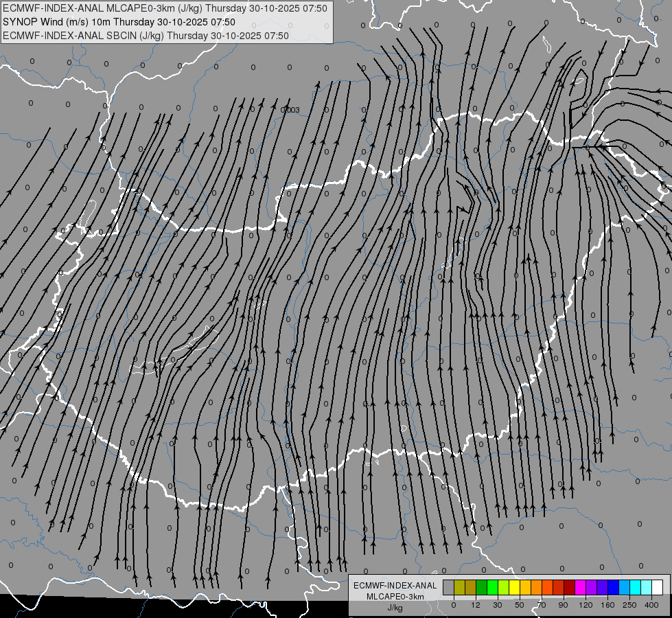Image resolution: width=672 pixels, height=618 pixels.
Task: Click the MLCAPE0-3km header line at top
Action: [165, 8]
